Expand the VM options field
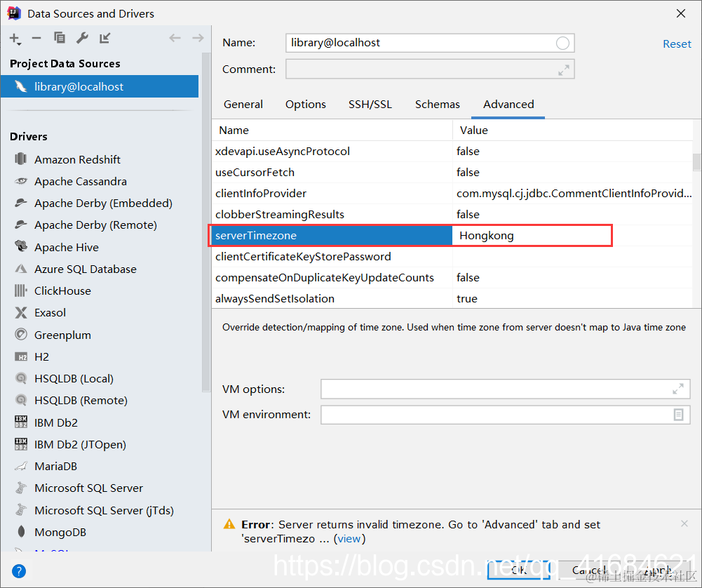Viewport: 702px width, 588px height. pos(678,389)
